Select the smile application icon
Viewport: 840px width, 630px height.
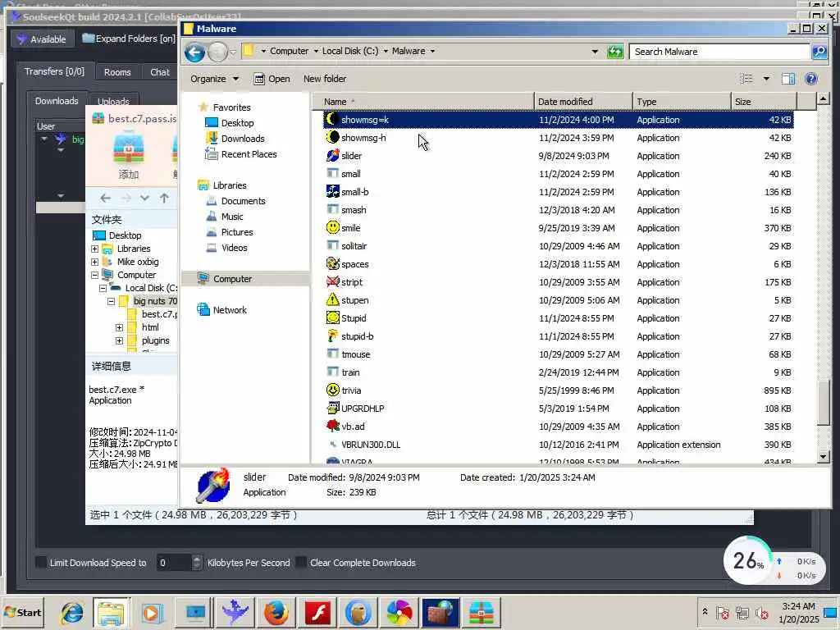(333, 228)
